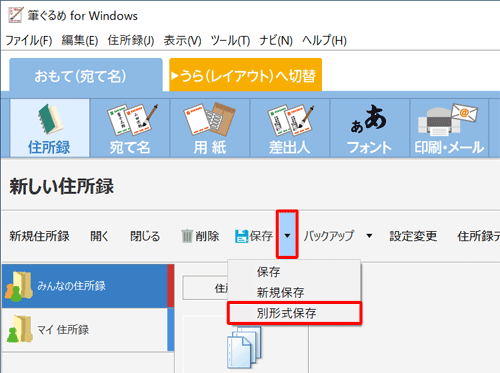The width and height of the screenshot is (500, 373).
Task: Switch to うら(レイアウト)へ切替 tab
Action: [x=246, y=75]
